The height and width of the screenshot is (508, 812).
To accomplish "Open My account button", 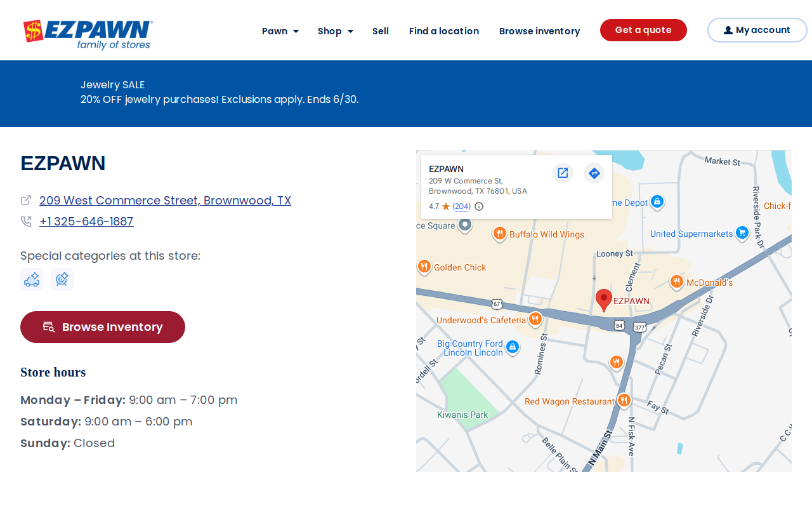I will [757, 30].
